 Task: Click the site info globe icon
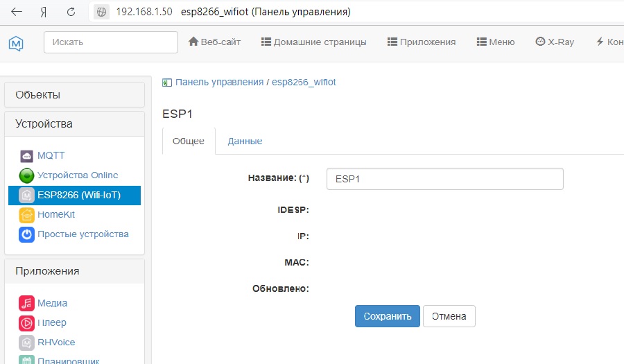101,12
